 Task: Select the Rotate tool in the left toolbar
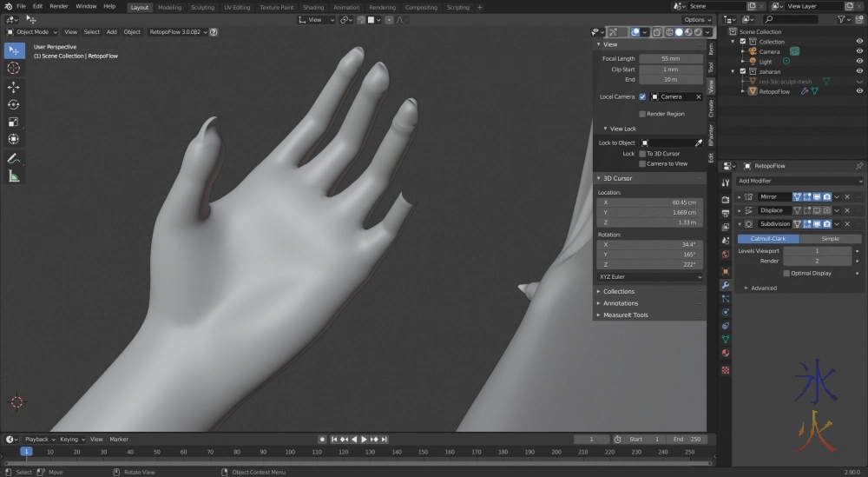click(x=14, y=104)
